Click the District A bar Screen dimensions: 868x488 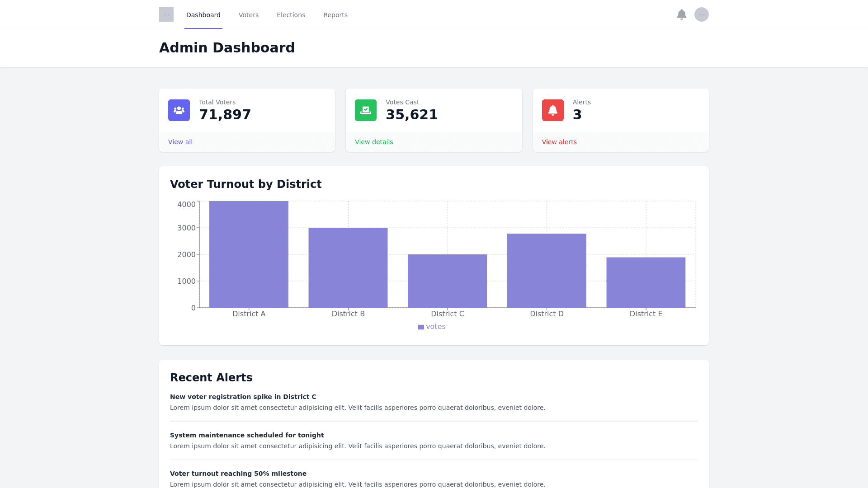point(249,254)
